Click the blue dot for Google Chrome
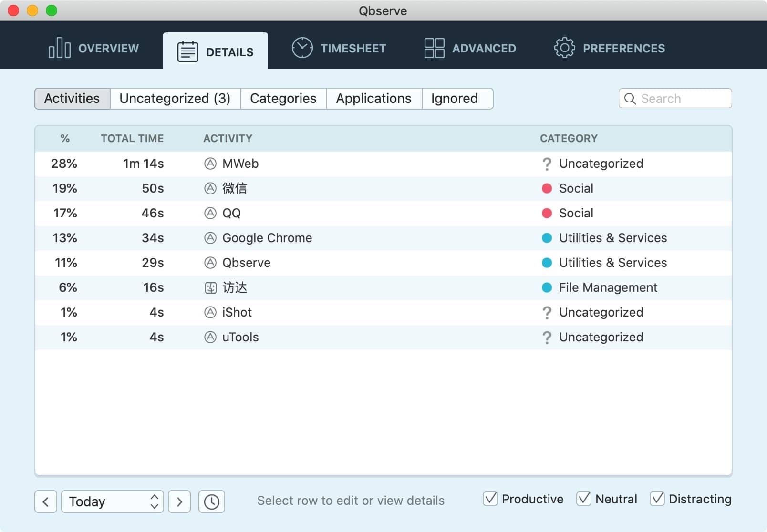This screenshot has width=767, height=532. tap(547, 238)
